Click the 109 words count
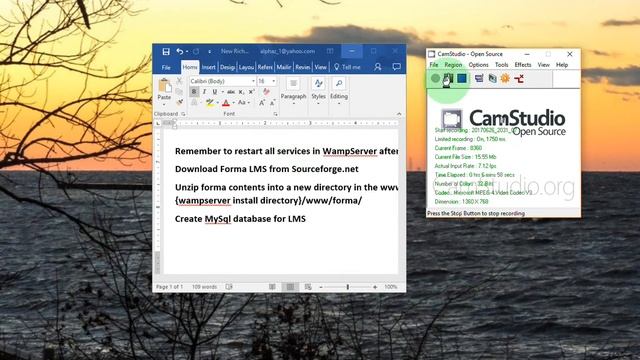 (x=204, y=287)
